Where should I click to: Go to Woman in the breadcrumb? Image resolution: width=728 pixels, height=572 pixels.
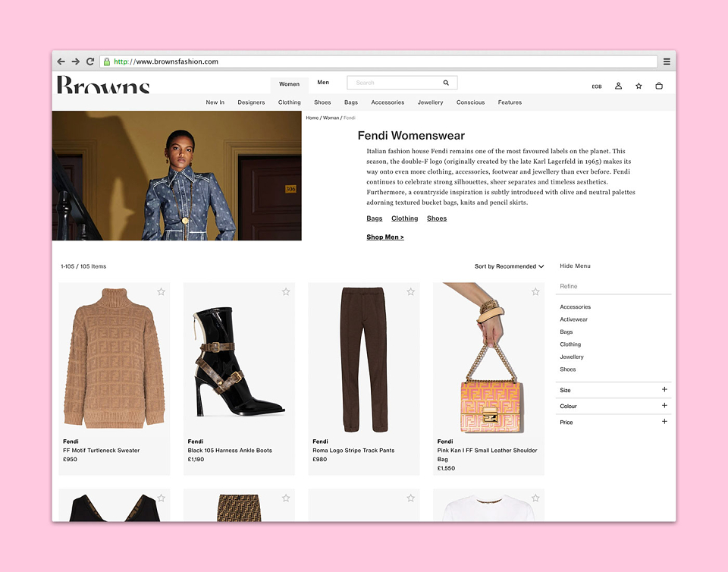point(331,118)
